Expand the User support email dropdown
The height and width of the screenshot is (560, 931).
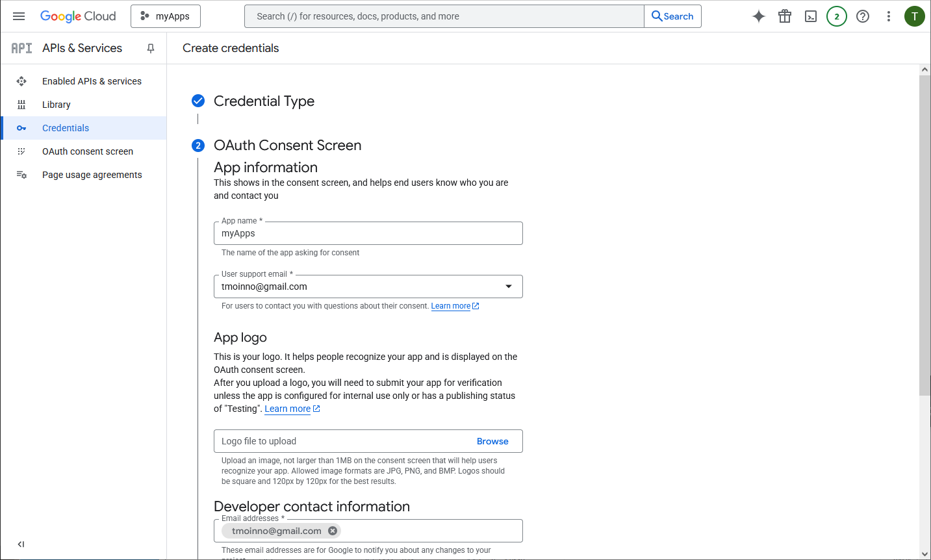pos(509,286)
